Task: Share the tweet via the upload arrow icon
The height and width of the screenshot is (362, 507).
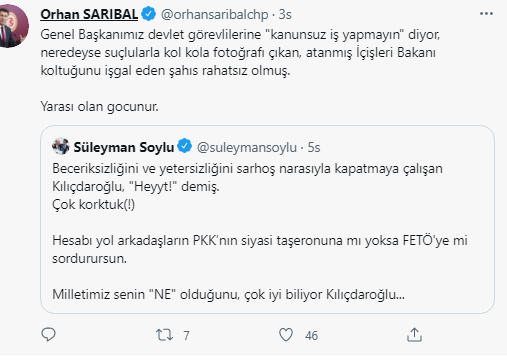Action: (414, 335)
